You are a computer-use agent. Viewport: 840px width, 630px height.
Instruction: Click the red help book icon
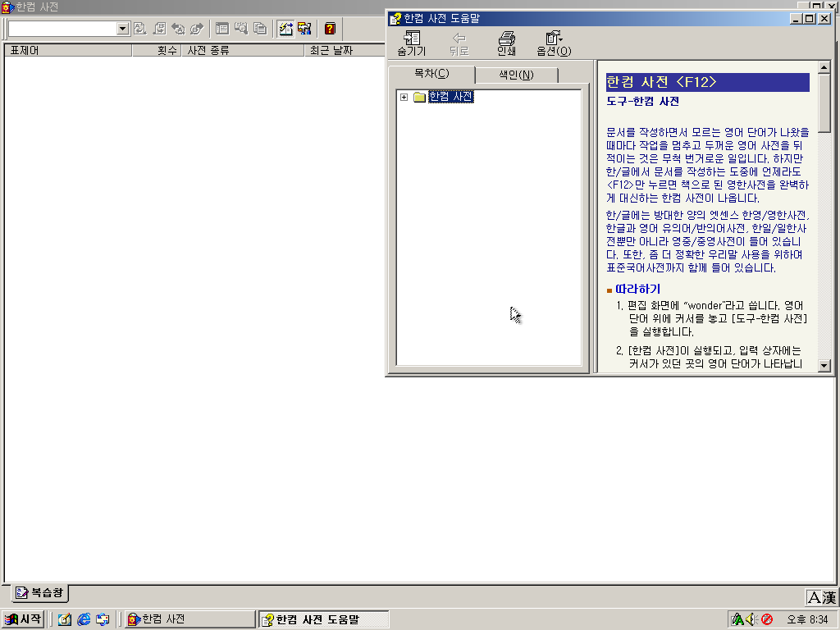(x=330, y=29)
